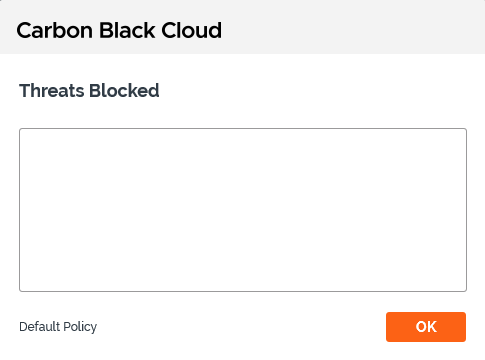Select the Default Policy label
This screenshot has height=360, width=485.
(x=58, y=327)
